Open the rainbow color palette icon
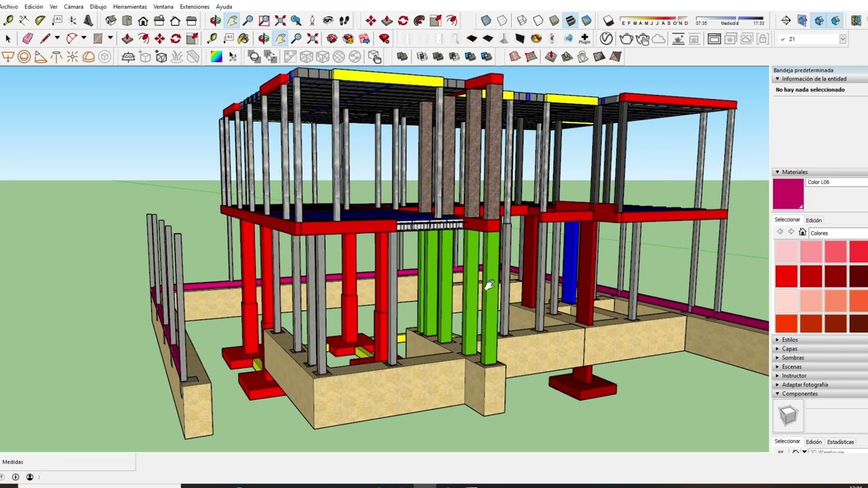The height and width of the screenshot is (488, 868). [x=216, y=57]
